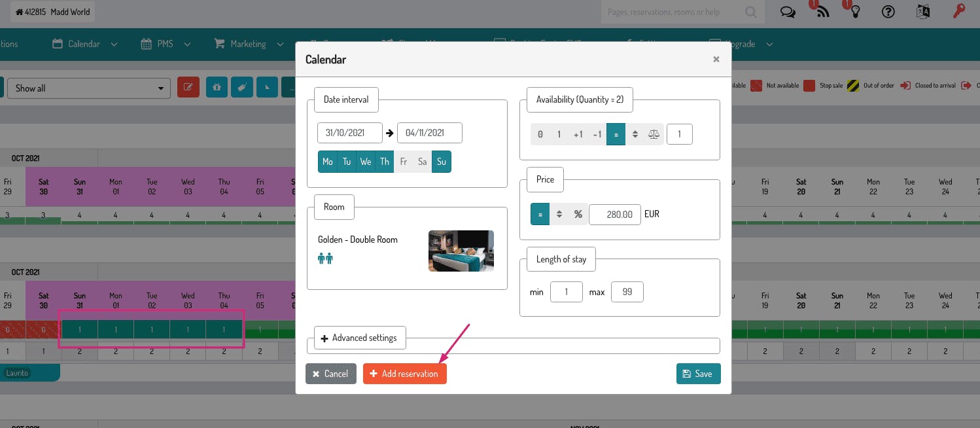This screenshot has width=980, height=428.
Task: Click the end date field 04/11/2021
Action: tap(430, 133)
